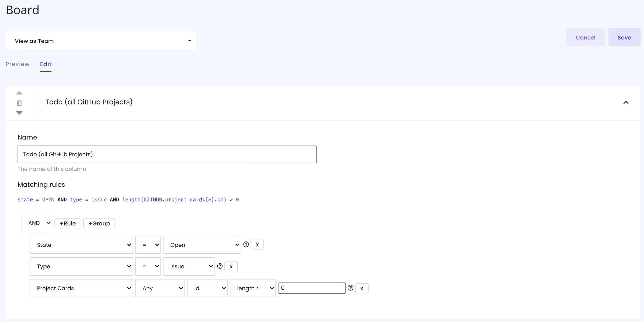Select the column Name text field
The image size is (644, 322).
[x=167, y=154]
